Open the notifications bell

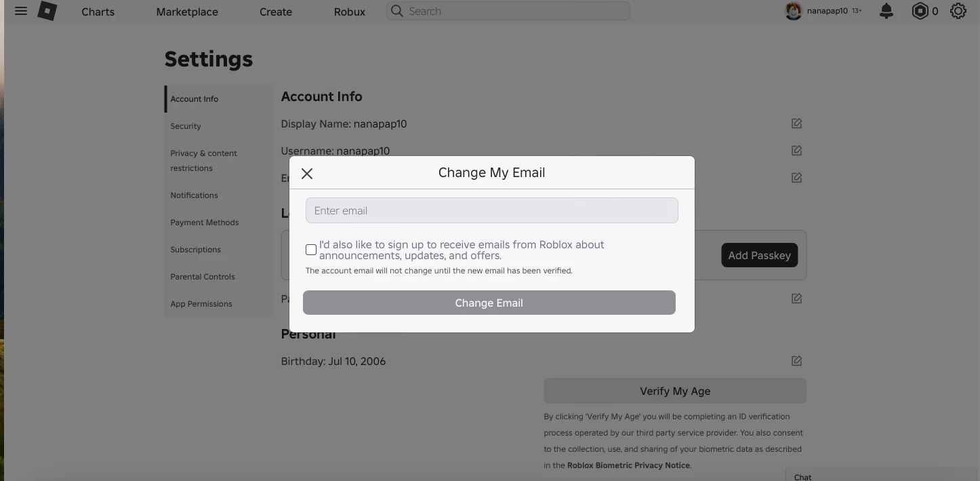[886, 11]
